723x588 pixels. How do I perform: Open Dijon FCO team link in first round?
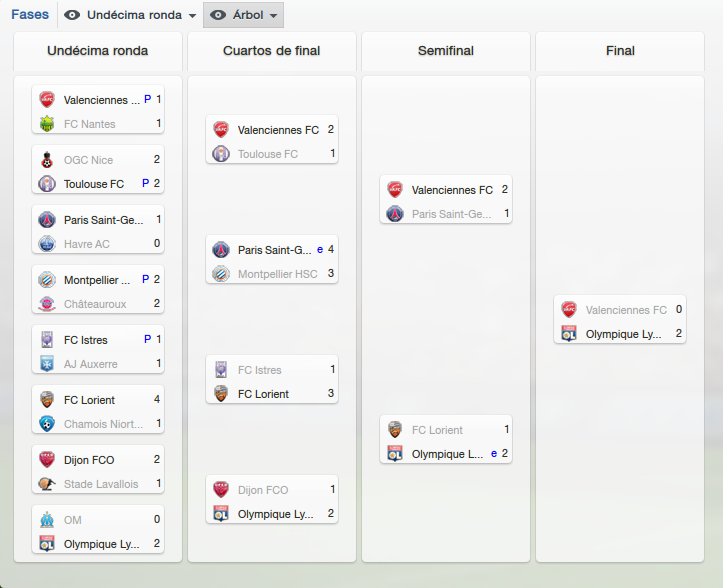[89, 460]
